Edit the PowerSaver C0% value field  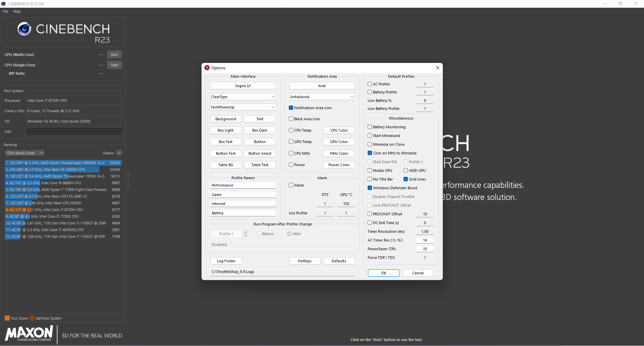(425, 249)
